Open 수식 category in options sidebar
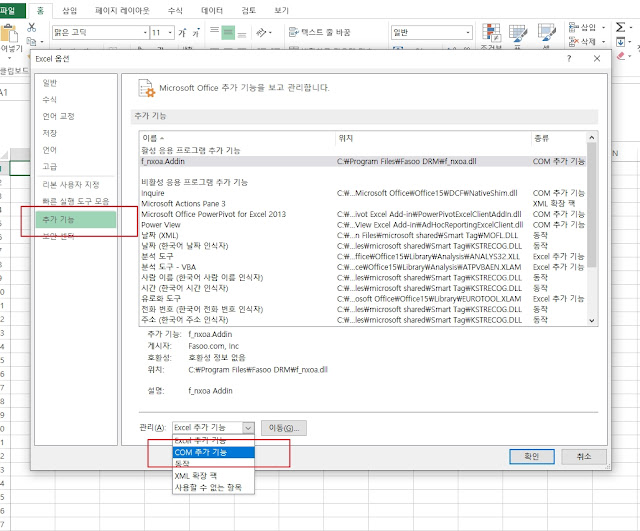 point(76,100)
